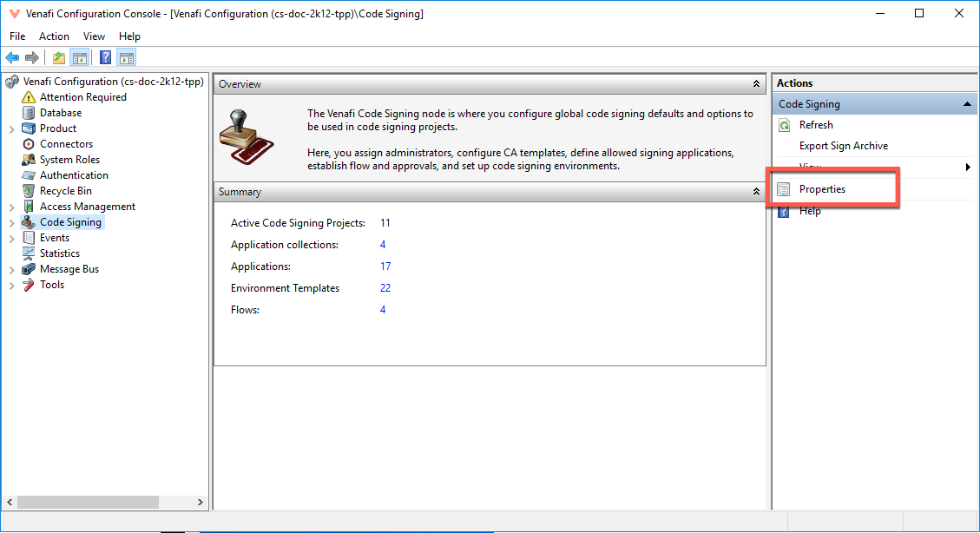Expand the Code Signing tree node

(x=12, y=223)
